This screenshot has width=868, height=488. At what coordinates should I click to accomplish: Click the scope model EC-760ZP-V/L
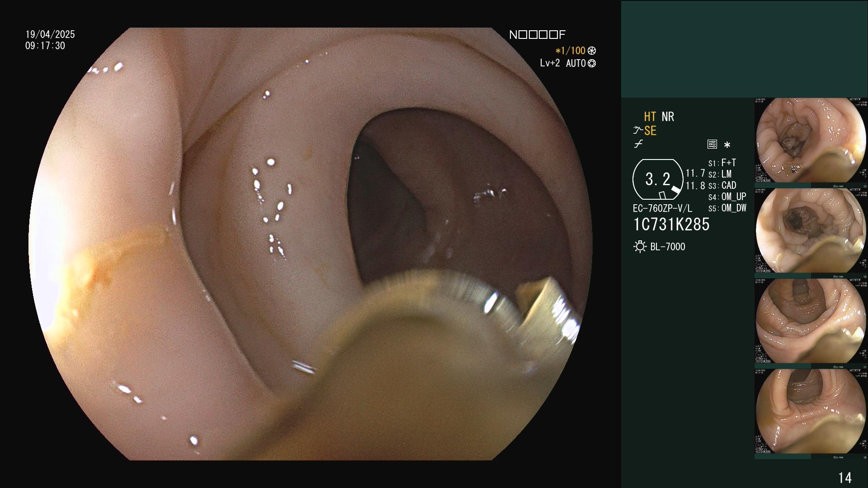pyautogui.click(x=662, y=208)
